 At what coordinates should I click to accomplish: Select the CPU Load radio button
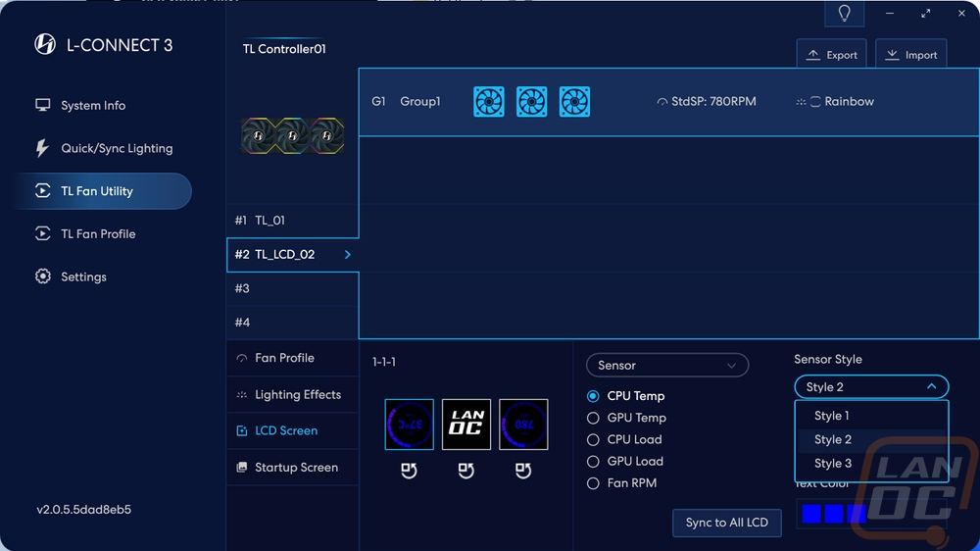(593, 439)
